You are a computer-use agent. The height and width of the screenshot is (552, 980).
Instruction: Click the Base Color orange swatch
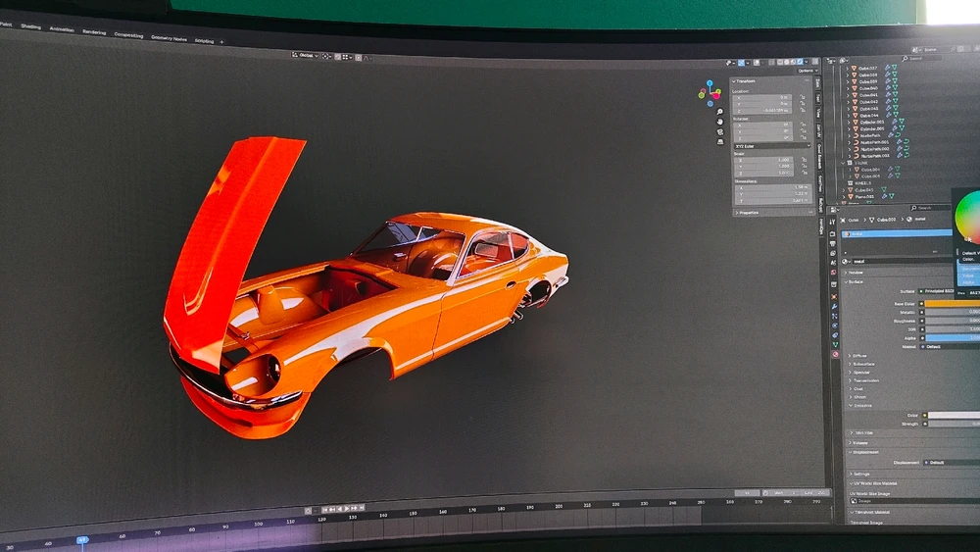tap(951, 303)
